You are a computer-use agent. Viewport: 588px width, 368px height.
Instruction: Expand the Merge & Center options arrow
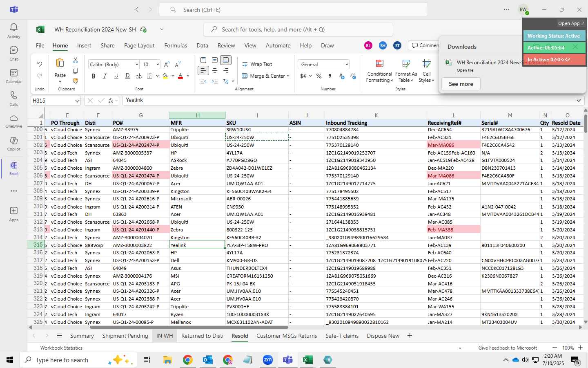tap(288, 76)
